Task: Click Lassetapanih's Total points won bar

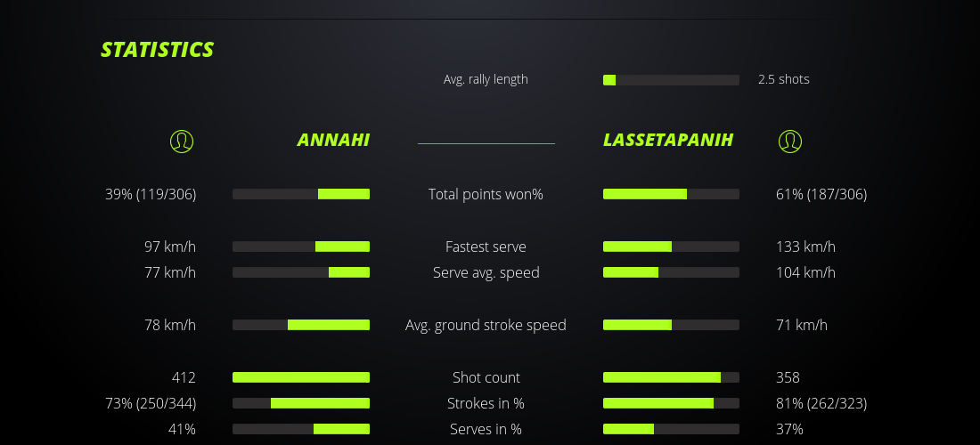Action: tap(671, 194)
